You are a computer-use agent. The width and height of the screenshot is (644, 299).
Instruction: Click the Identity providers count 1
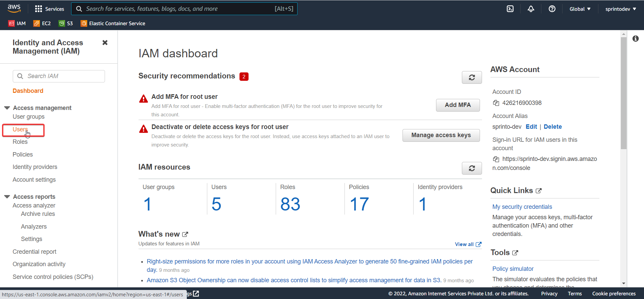click(x=423, y=204)
